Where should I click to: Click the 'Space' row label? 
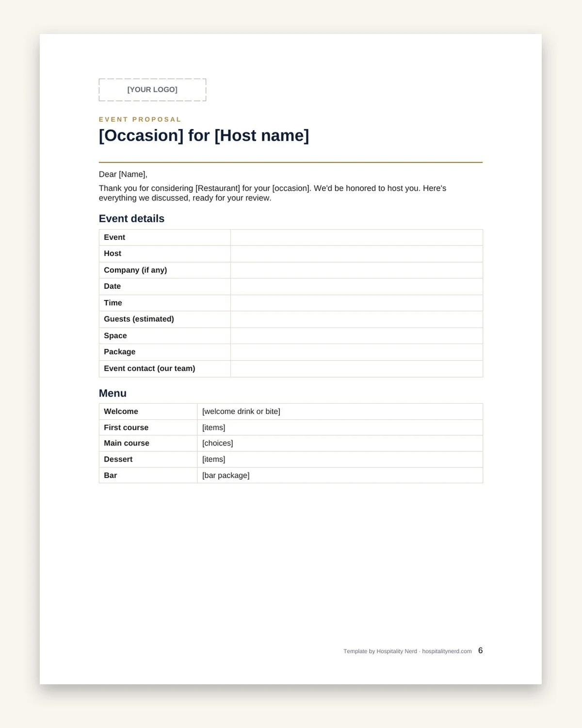click(x=115, y=336)
